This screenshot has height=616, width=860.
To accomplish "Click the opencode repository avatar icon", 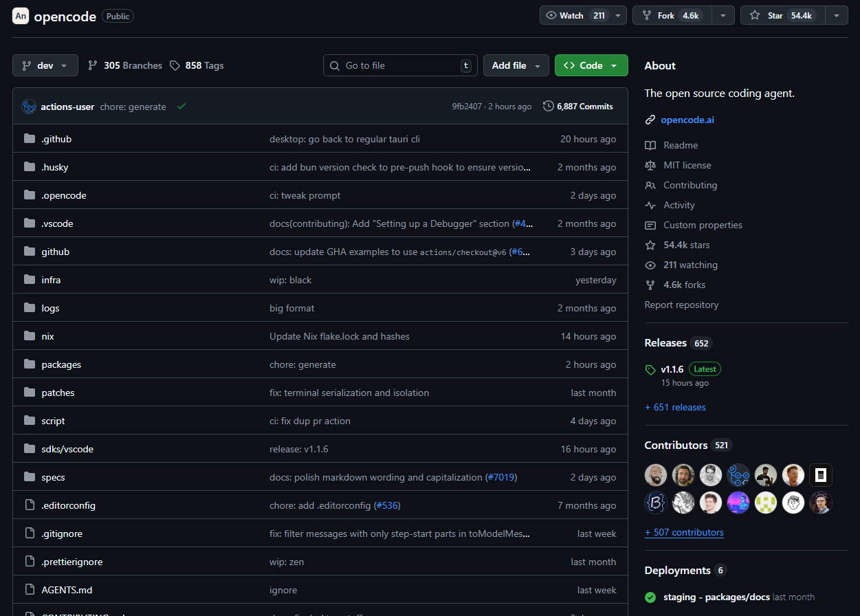I will click(x=21, y=16).
